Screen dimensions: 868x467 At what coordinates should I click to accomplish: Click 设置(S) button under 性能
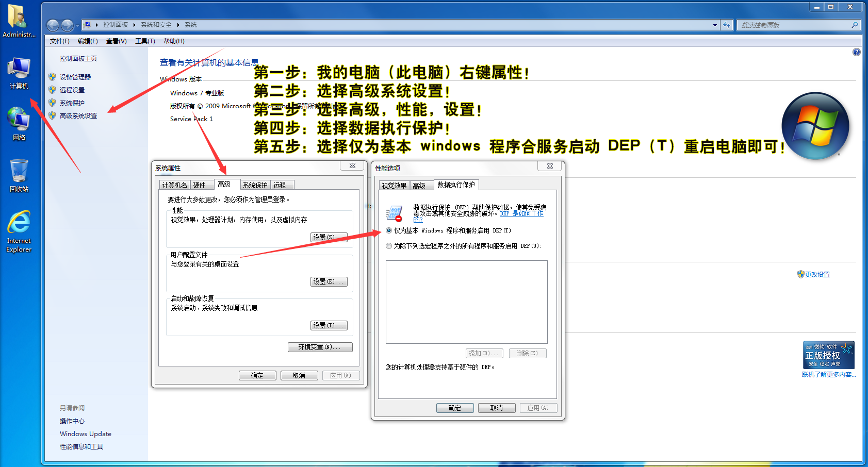329,237
